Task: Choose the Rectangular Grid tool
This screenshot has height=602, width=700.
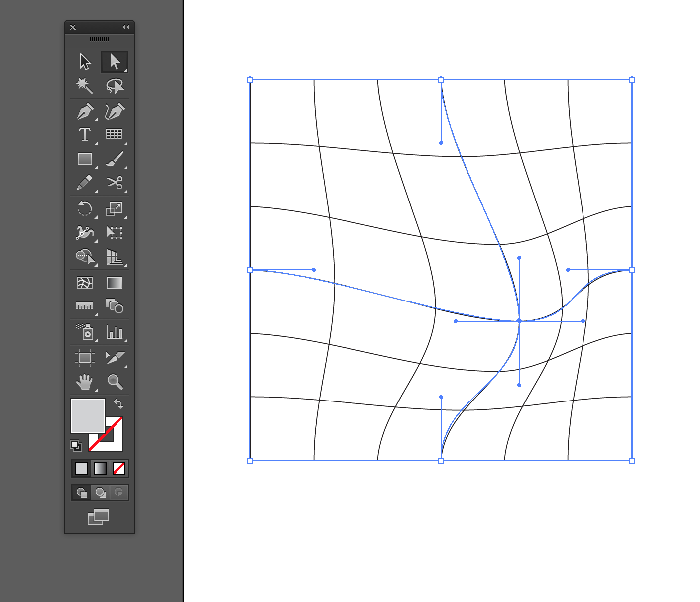Action: pos(115,135)
